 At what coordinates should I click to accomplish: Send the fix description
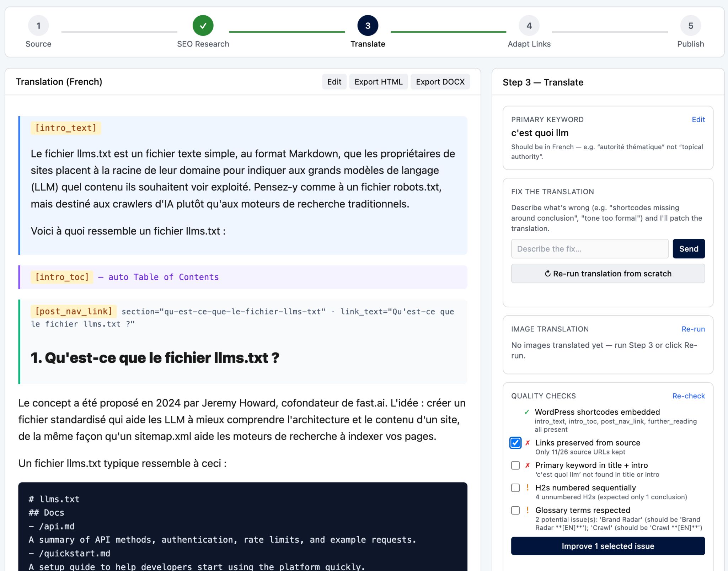pos(689,249)
